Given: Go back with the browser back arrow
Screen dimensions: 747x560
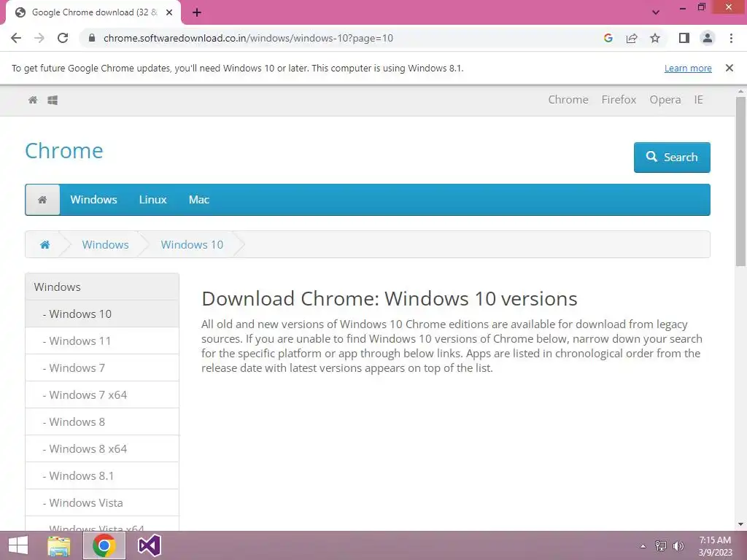Looking at the screenshot, I should (x=16, y=38).
